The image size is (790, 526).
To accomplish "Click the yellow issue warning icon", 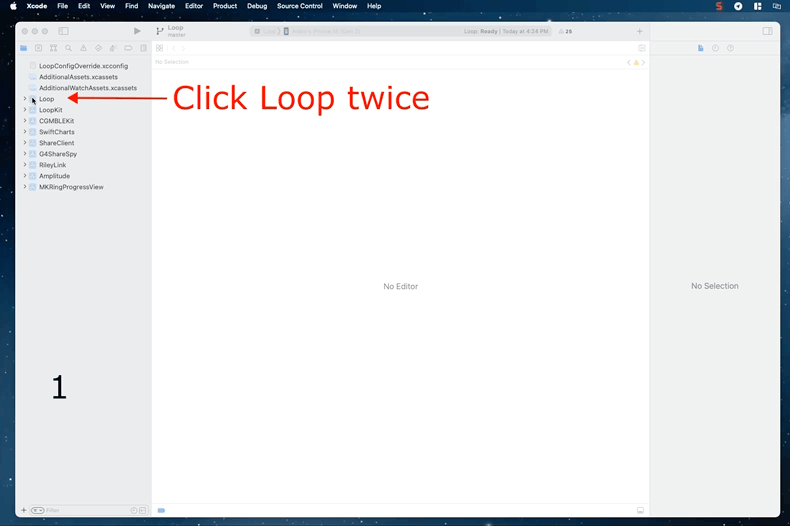I will (x=636, y=62).
